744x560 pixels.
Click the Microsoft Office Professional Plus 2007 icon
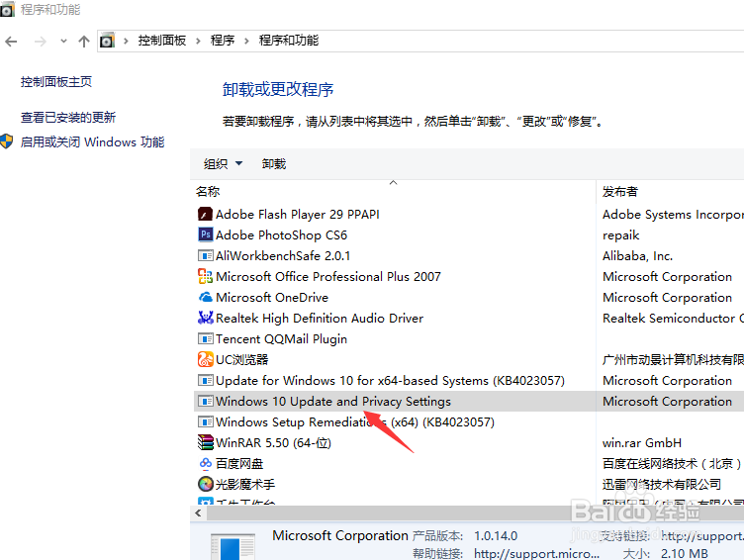pos(205,276)
